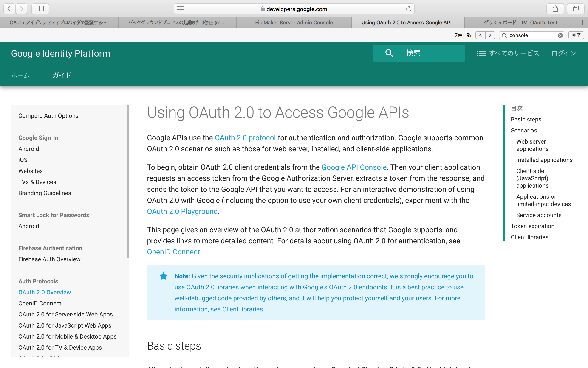Follow the OAuth 2.0 protocol link
Viewport: 588px width, 368px height.
[245, 138]
